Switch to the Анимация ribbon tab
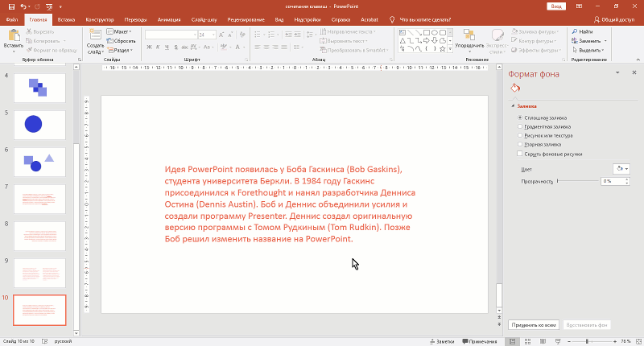The height and width of the screenshot is (346, 644). click(x=169, y=19)
